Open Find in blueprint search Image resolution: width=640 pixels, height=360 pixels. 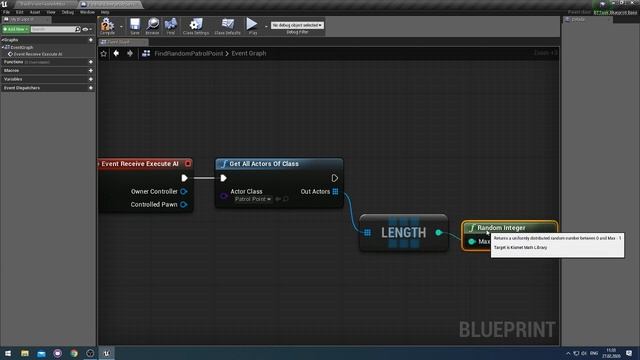click(x=171, y=26)
